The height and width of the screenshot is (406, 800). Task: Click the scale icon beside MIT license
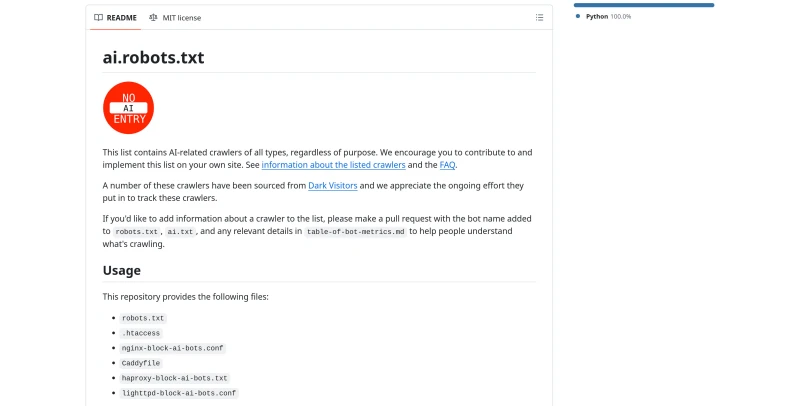[153, 17]
